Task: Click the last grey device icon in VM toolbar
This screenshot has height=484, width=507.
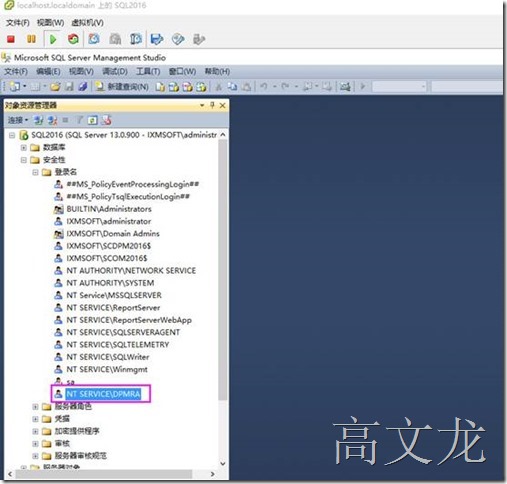Action: coord(199,39)
